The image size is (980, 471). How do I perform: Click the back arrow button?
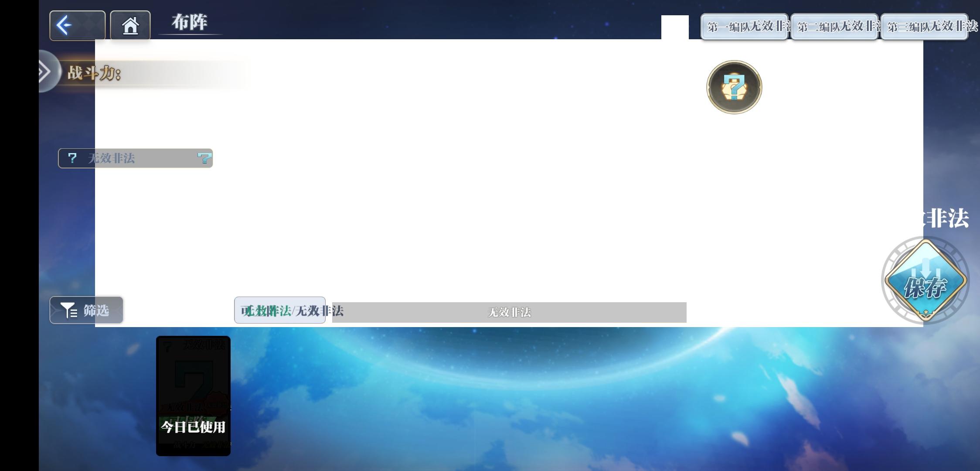coord(77,26)
